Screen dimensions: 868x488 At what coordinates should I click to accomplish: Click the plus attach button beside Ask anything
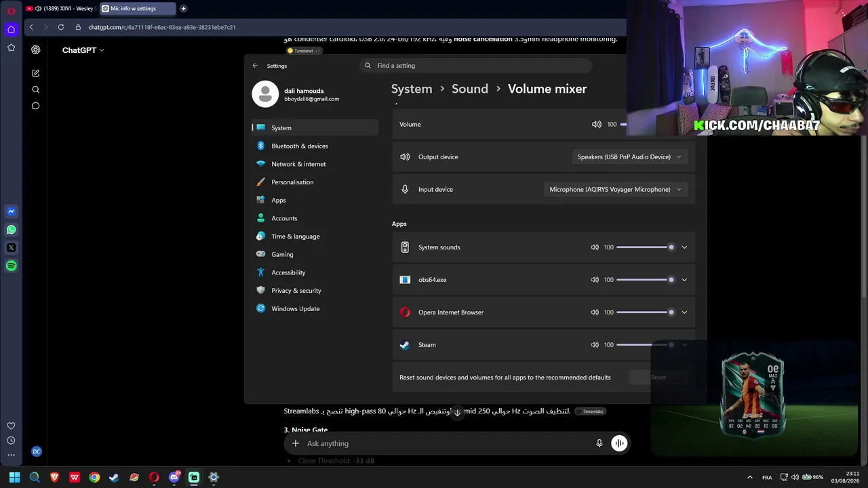click(x=295, y=443)
